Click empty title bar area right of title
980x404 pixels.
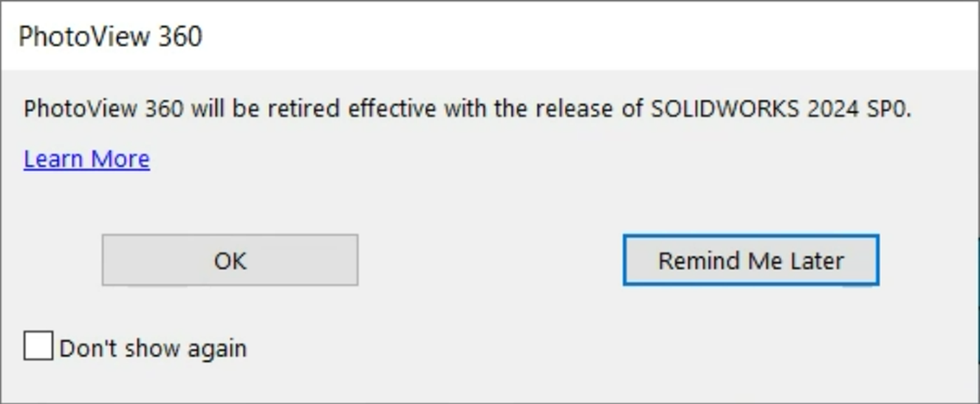[x=591, y=36]
